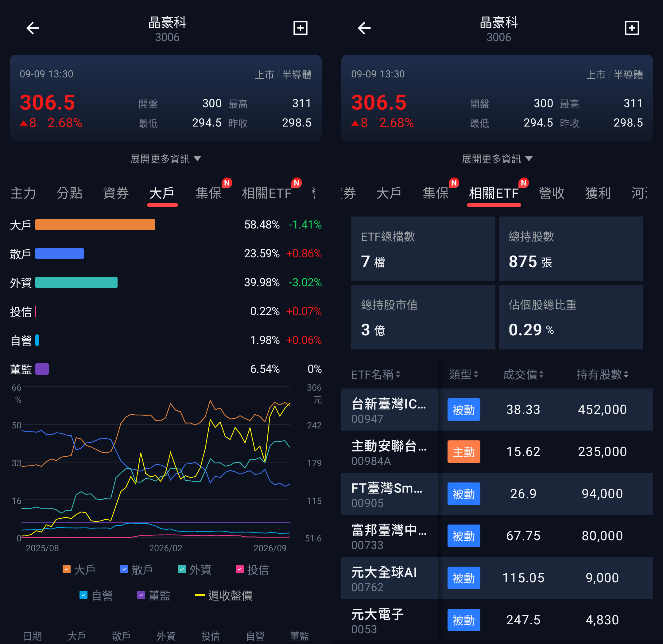Click the orange 大戶 percentage bar
This screenshot has height=644, width=663.
tap(95, 225)
